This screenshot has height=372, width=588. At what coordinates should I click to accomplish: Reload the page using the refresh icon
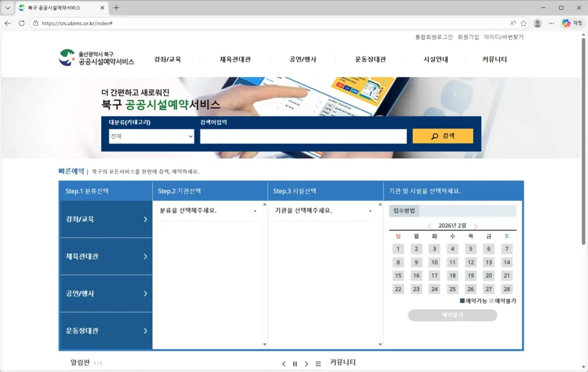coord(22,24)
